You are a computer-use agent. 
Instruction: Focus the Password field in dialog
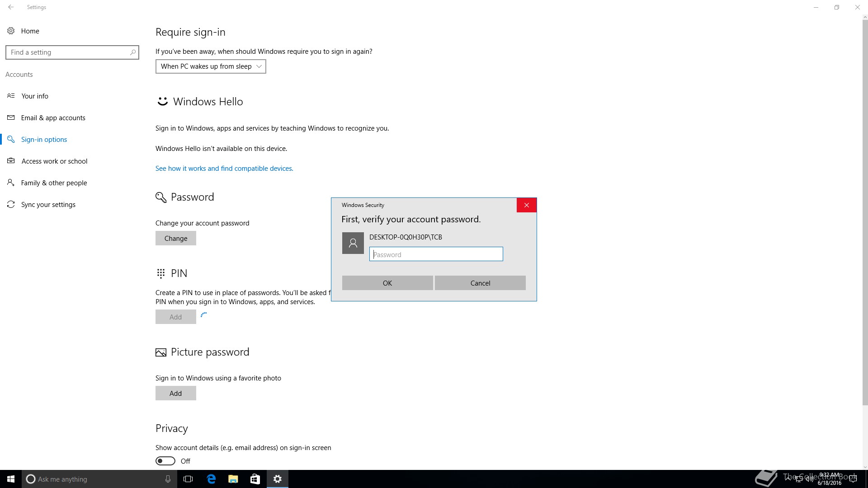pos(436,254)
